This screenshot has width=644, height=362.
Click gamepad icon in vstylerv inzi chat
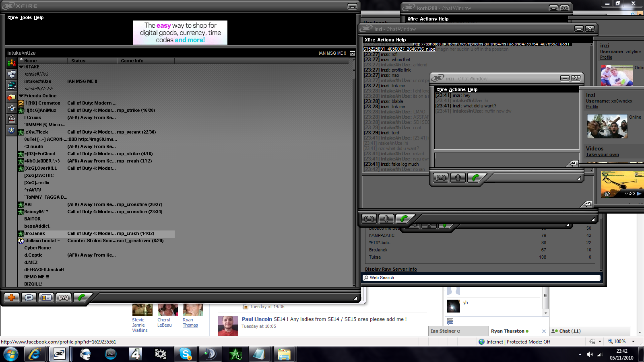point(369,219)
